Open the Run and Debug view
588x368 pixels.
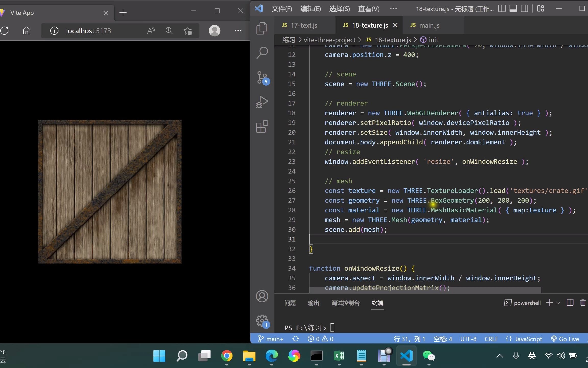[262, 102]
